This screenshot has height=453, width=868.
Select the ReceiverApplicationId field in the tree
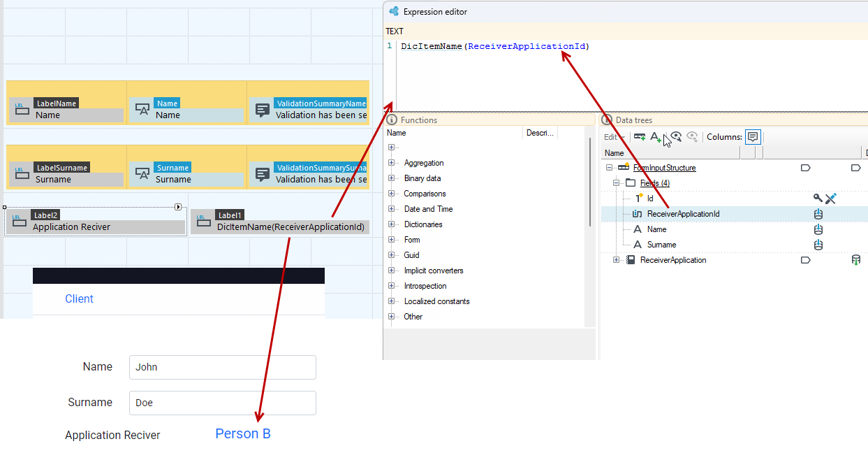tap(683, 214)
